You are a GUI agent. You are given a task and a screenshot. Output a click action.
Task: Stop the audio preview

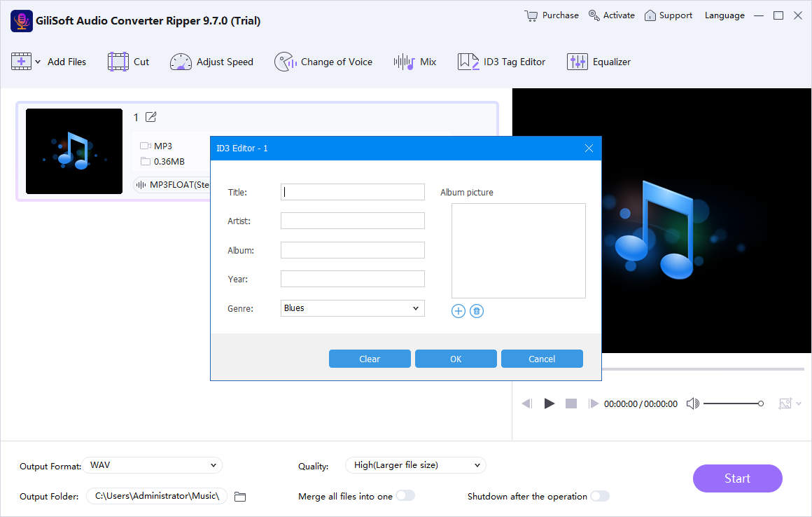point(571,404)
